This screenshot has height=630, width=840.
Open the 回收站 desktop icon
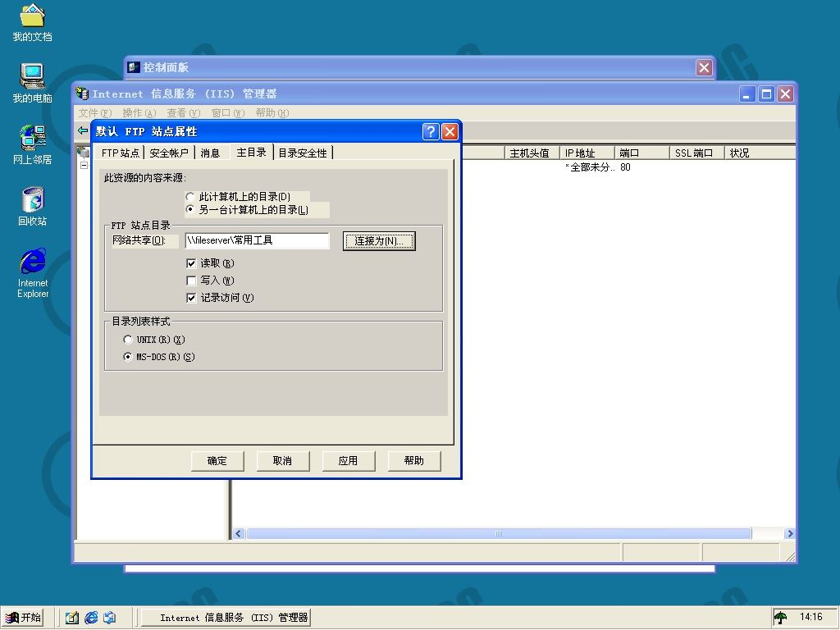[32, 206]
